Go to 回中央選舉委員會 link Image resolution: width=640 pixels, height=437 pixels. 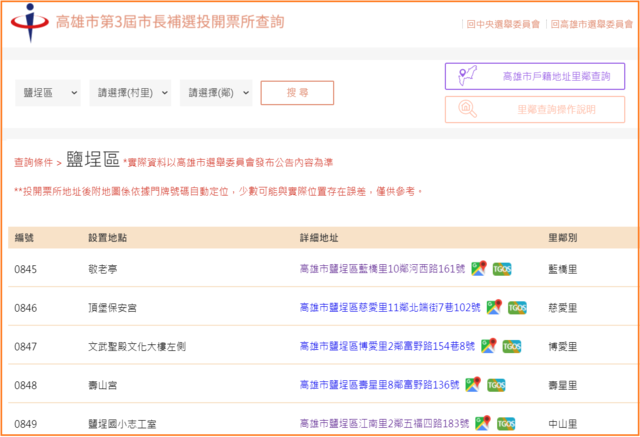tap(505, 23)
